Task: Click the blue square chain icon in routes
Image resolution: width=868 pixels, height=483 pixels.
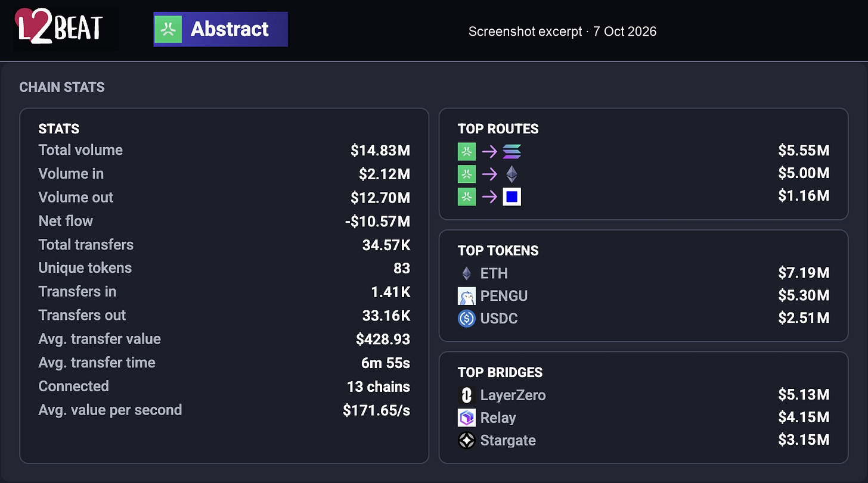Action: tap(512, 197)
